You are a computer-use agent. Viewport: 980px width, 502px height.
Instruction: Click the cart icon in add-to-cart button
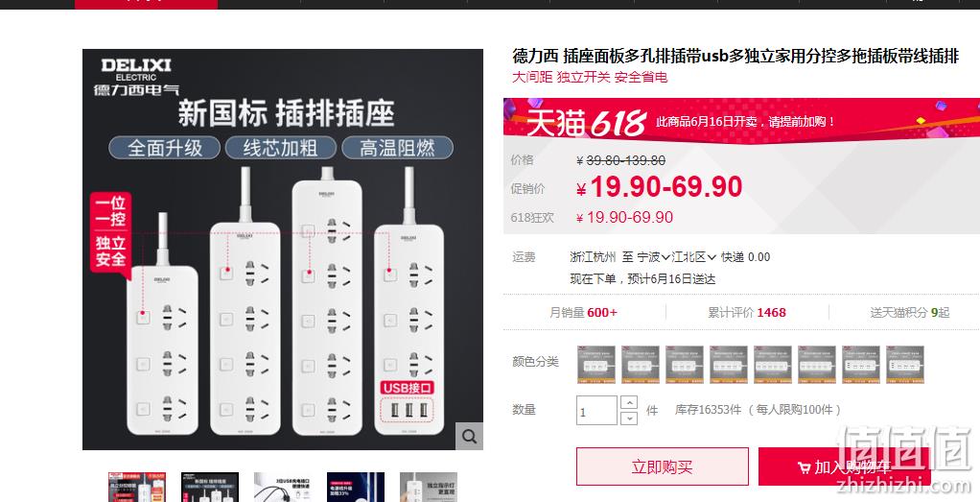click(805, 467)
